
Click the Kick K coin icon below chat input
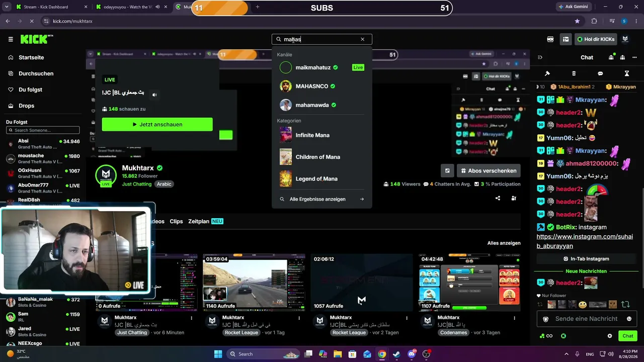coord(563,336)
